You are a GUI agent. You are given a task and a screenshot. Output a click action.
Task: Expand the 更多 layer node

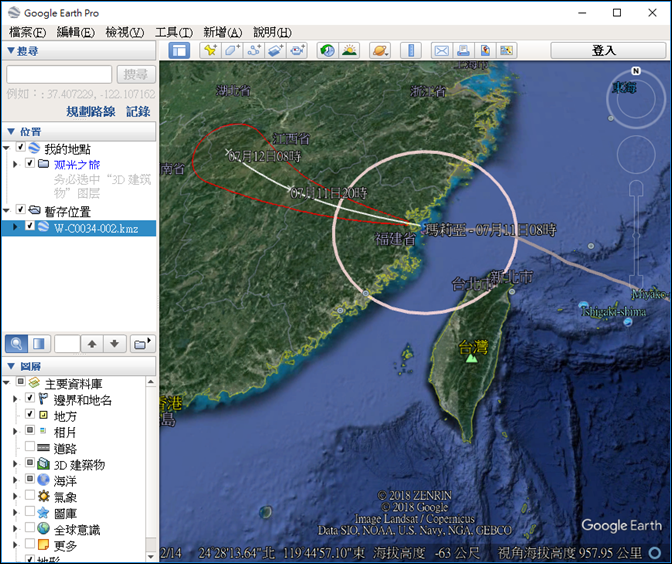[x=15, y=545]
